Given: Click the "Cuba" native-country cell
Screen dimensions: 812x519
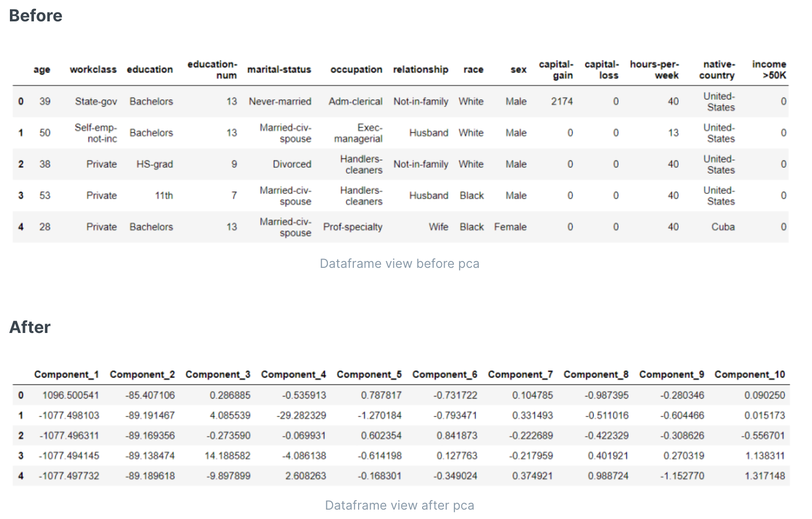Looking at the screenshot, I should point(723,227).
